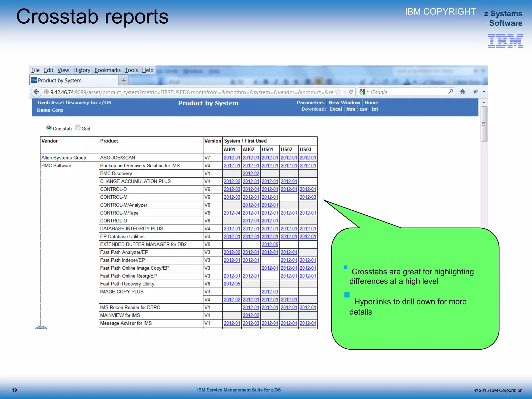Open Fast Path Recovery Utility 2012-05 link
The image size is (532, 399).
coord(232,284)
